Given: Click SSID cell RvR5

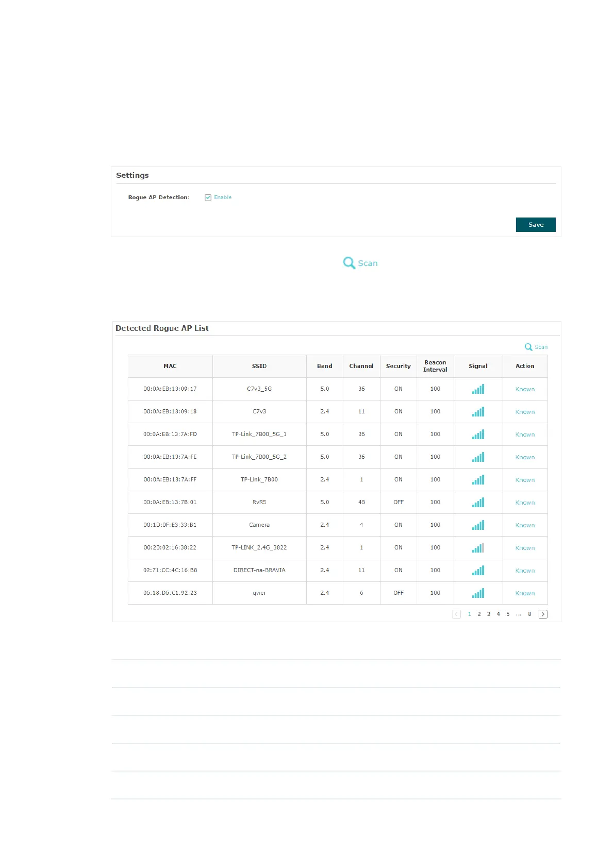Looking at the screenshot, I should pos(259,503).
